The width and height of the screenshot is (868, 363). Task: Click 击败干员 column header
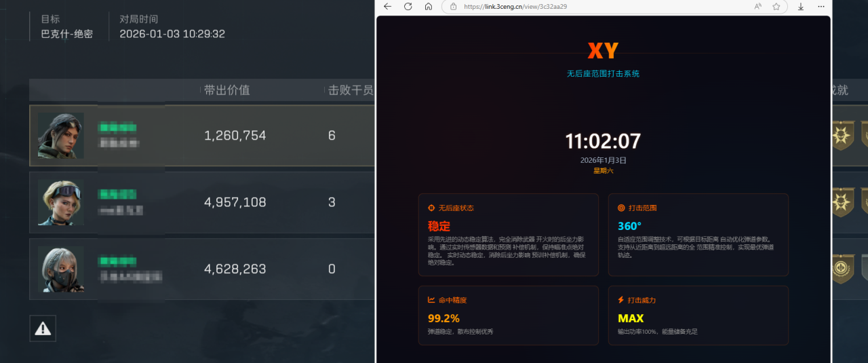[351, 90]
